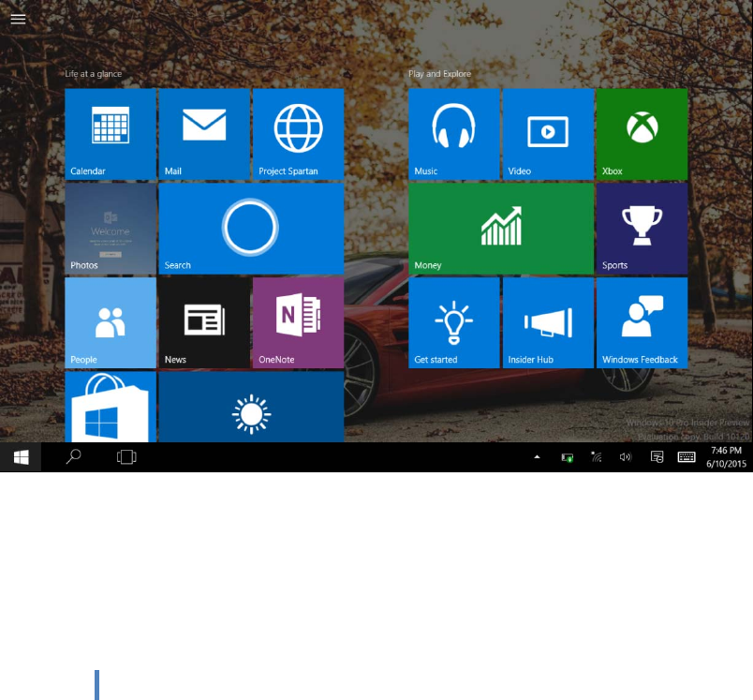Launch the News tile
Screen dimensions: 753x700
(x=204, y=323)
